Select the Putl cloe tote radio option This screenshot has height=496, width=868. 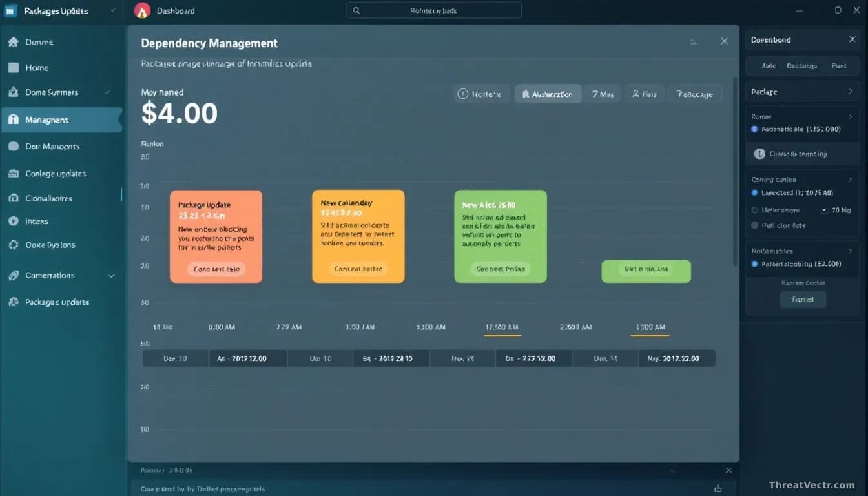755,225
